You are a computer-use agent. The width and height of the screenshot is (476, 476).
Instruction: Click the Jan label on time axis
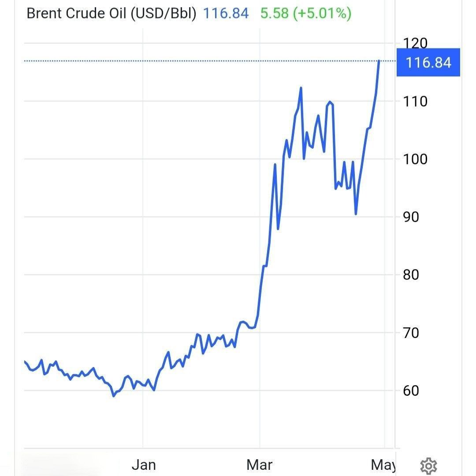144,465
